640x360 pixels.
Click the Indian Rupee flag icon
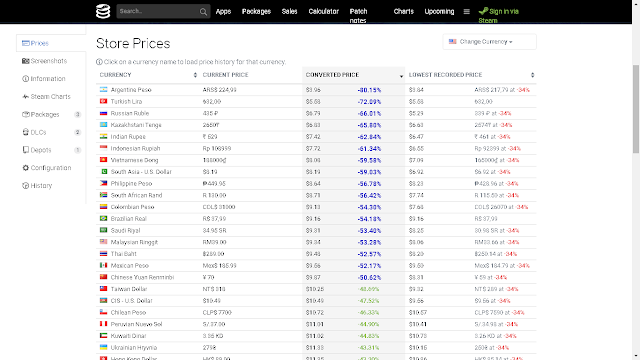click(104, 136)
